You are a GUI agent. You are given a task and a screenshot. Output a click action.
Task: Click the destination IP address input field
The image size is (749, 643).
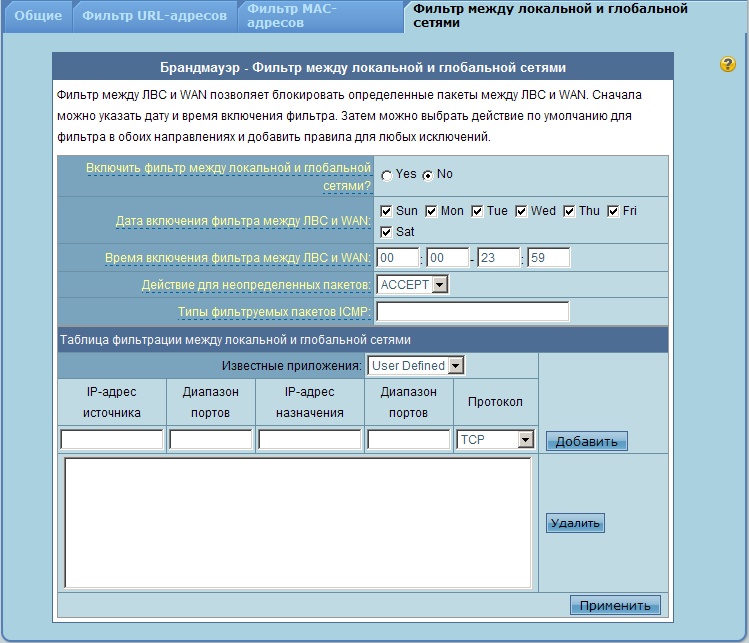310,439
